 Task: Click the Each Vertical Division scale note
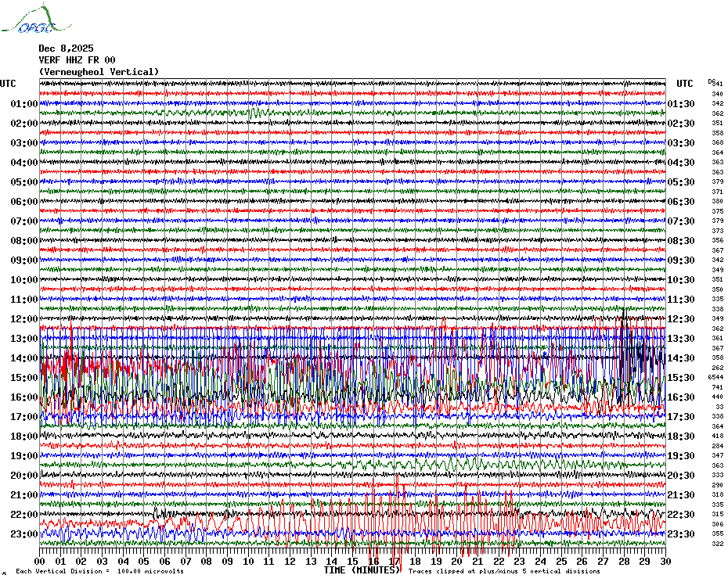click(99, 571)
